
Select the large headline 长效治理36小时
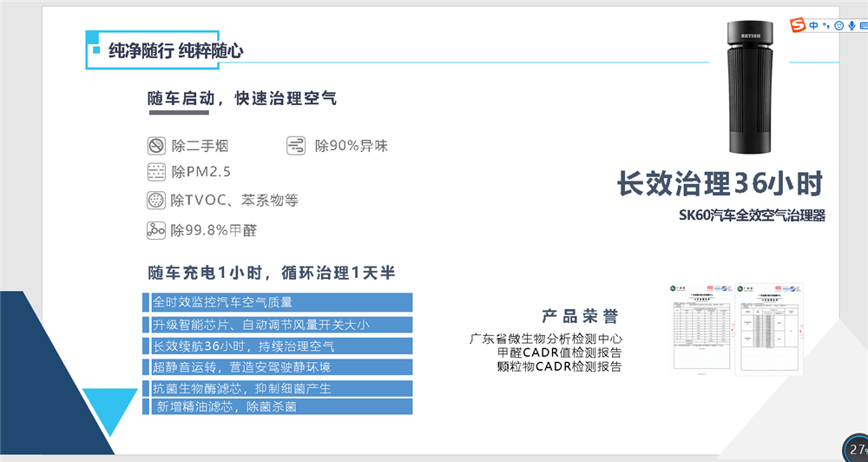(x=720, y=183)
